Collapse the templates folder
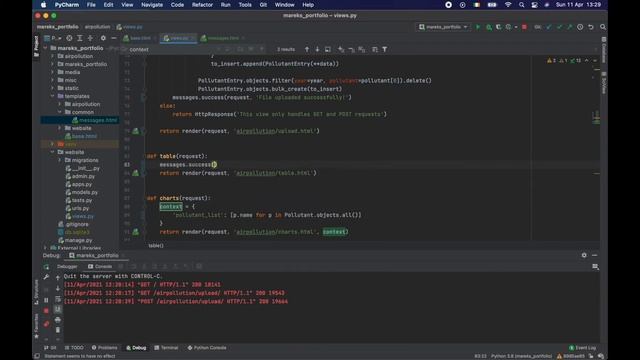The height and width of the screenshot is (360, 640). (x=52, y=96)
